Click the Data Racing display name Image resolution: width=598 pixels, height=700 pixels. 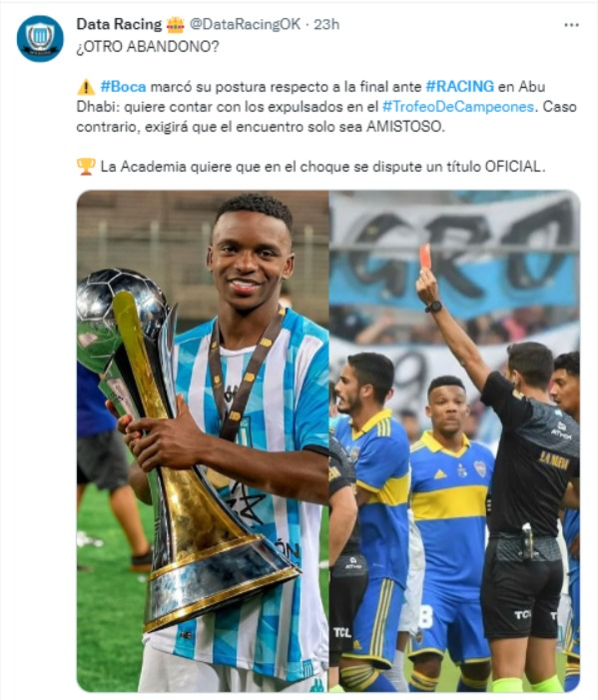point(119,24)
